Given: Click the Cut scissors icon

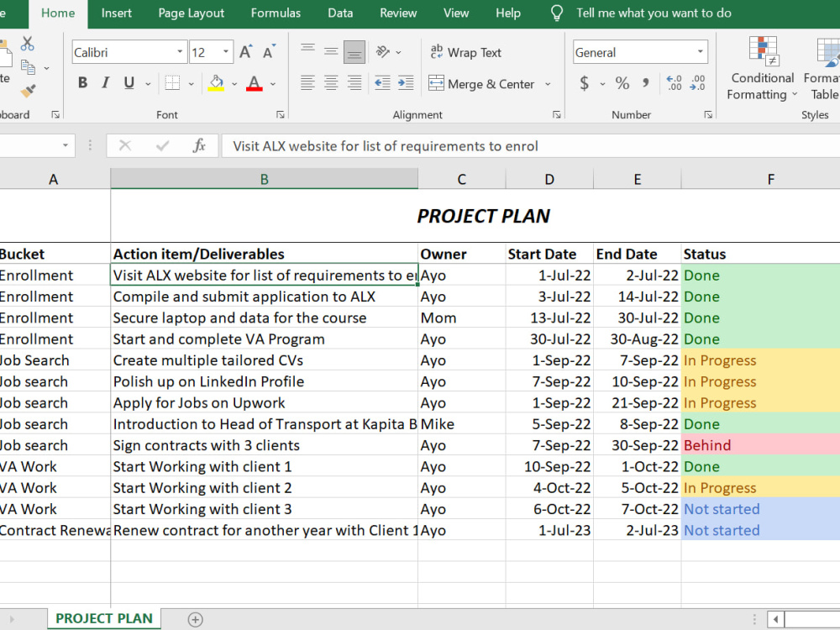Looking at the screenshot, I should click(28, 44).
